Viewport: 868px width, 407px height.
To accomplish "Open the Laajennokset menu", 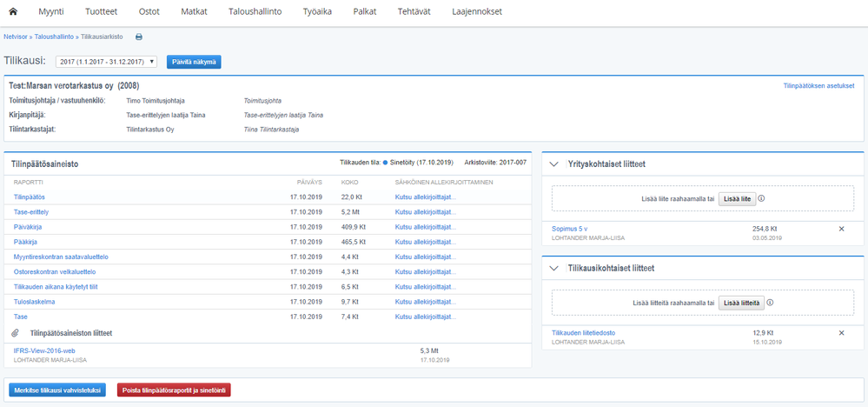I will 477,11.
